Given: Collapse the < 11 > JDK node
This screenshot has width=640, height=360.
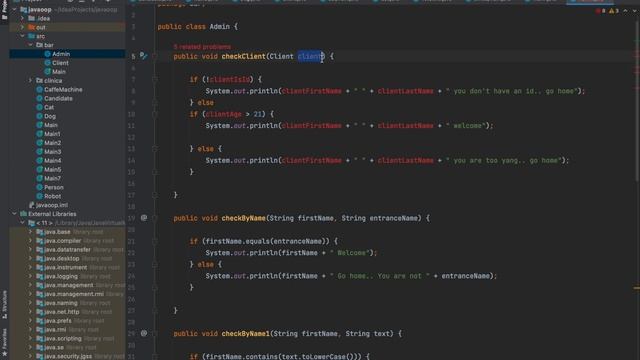Looking at the screenshot, I should point(23,223).
